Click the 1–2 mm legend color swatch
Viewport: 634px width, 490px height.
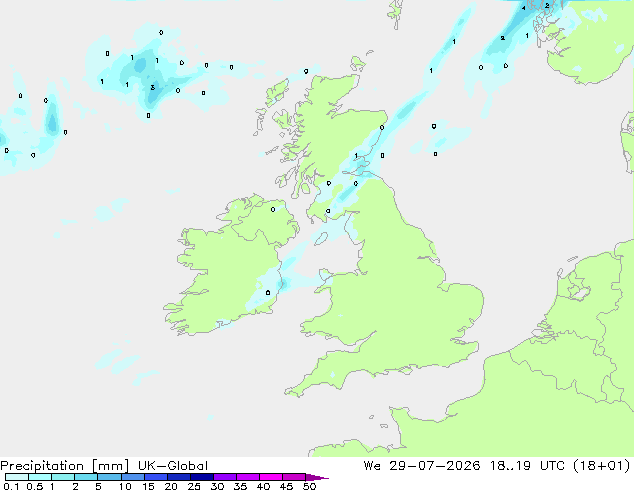pos(63,477)
